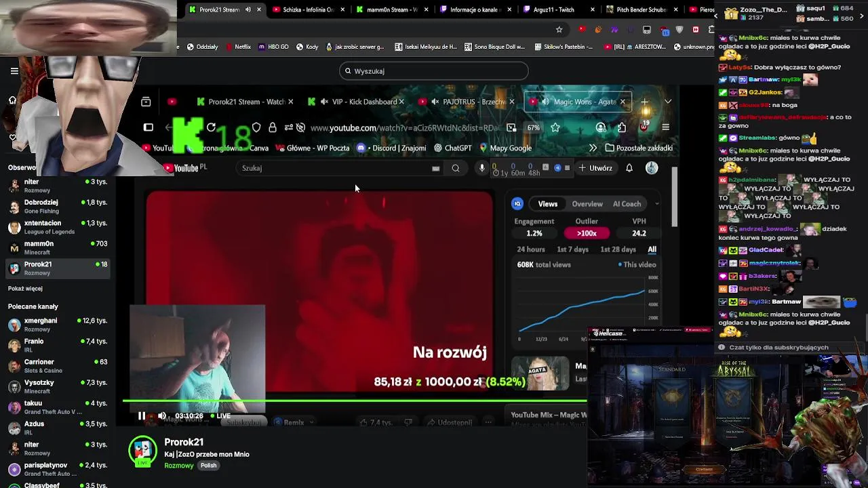Open the Kody bookmark
The height and width of the screenshot is (488, 868).
tap(307, 47)
